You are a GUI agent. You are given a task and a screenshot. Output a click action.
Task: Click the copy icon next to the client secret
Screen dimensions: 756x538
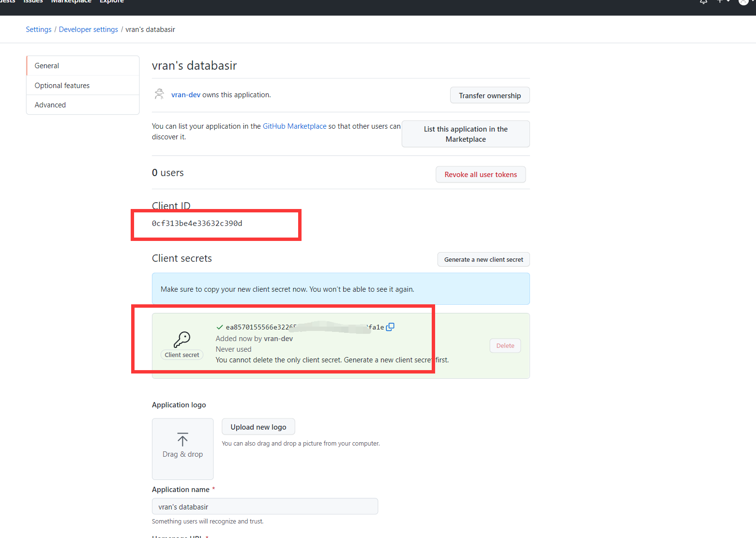tap(391, 327)
